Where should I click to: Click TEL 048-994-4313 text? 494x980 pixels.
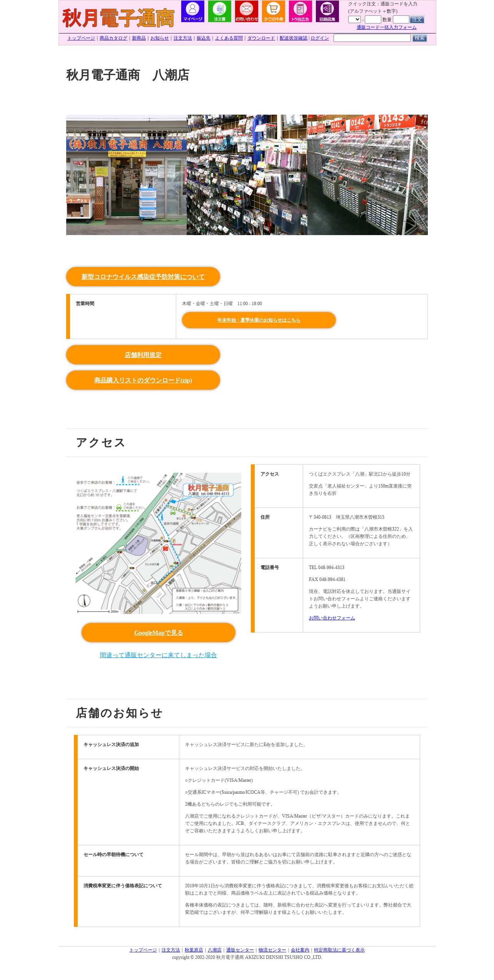coord(327,568)
